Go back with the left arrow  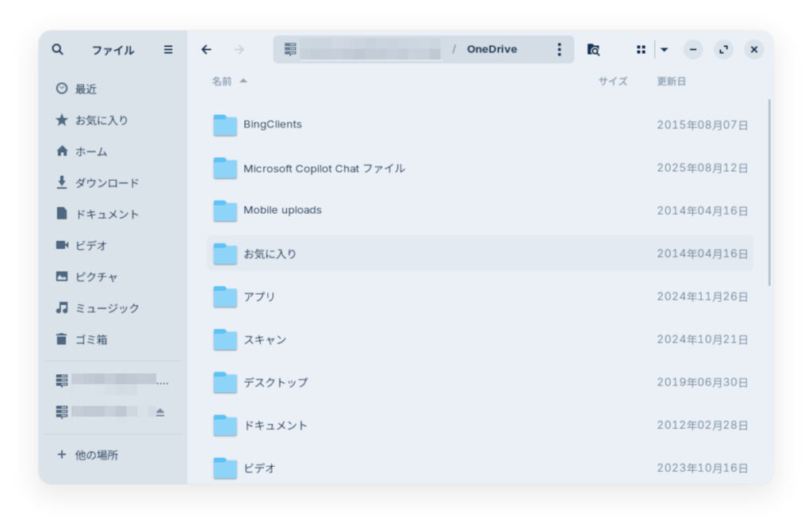[x=206, y=49]
